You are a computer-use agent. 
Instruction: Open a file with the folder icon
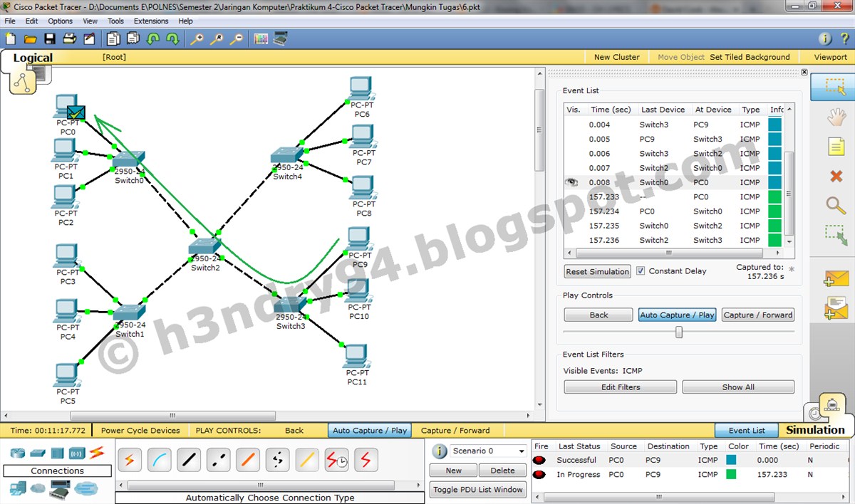(30, 38)
